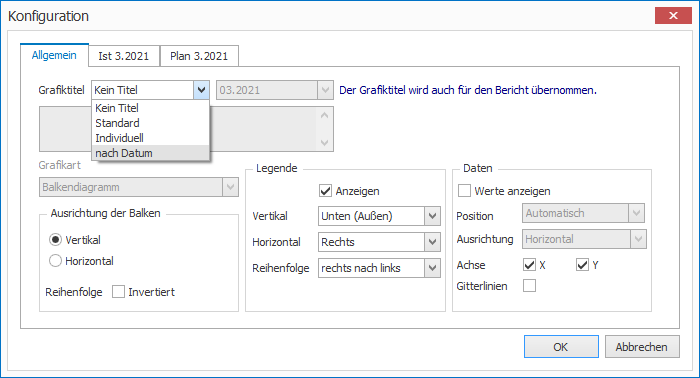Uncheck the Legende 'Anzeigen' checkbox
This screenshot has height=378, width=700.
(325, 191)
